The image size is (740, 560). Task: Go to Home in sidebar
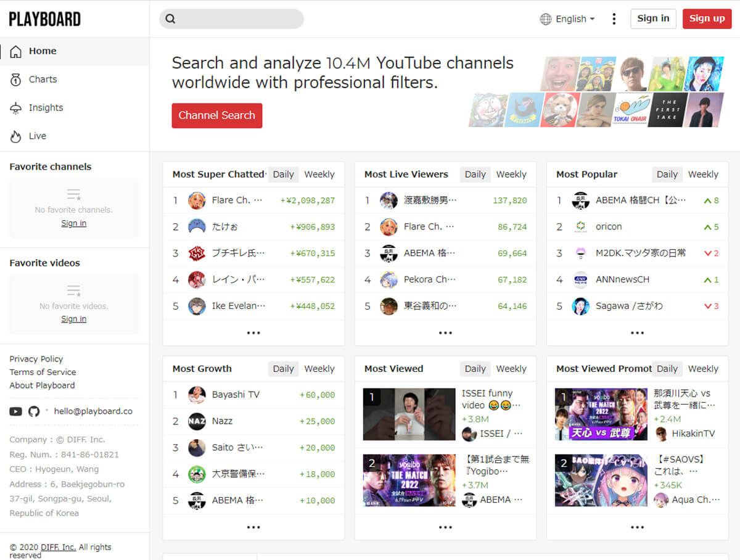click(x=75, y=51)
